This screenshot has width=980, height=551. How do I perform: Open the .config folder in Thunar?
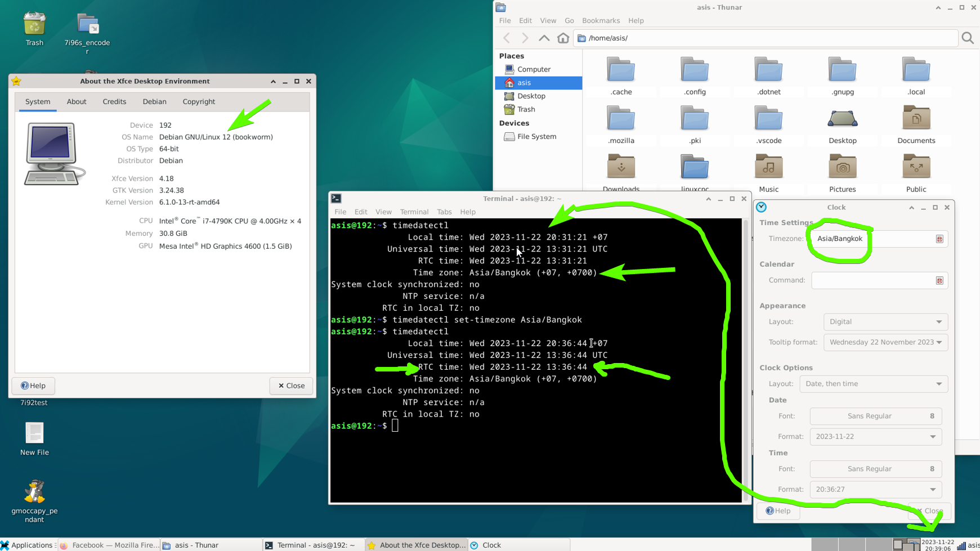[695, 76]
